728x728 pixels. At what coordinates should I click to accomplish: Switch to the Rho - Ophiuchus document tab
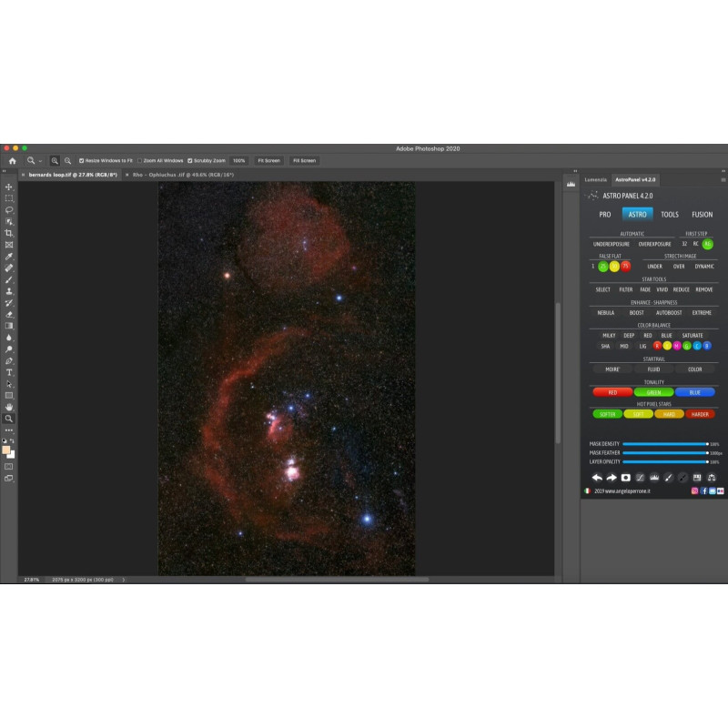[182, 174]
